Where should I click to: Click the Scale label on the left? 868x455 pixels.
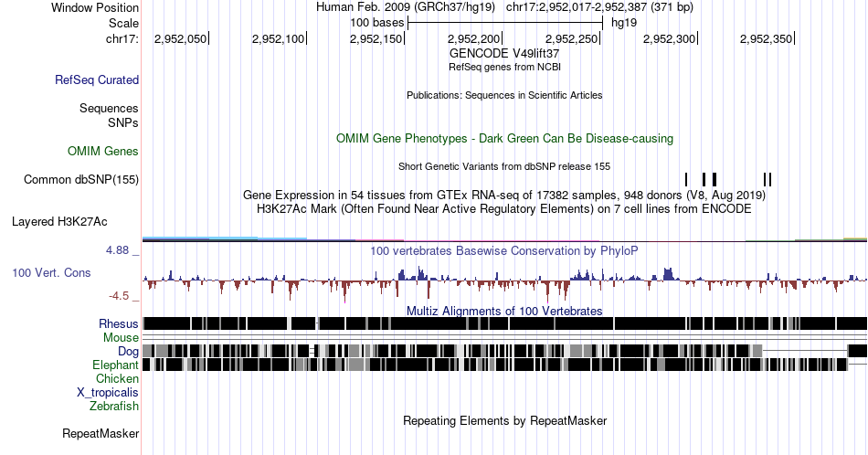pos(123,23)
